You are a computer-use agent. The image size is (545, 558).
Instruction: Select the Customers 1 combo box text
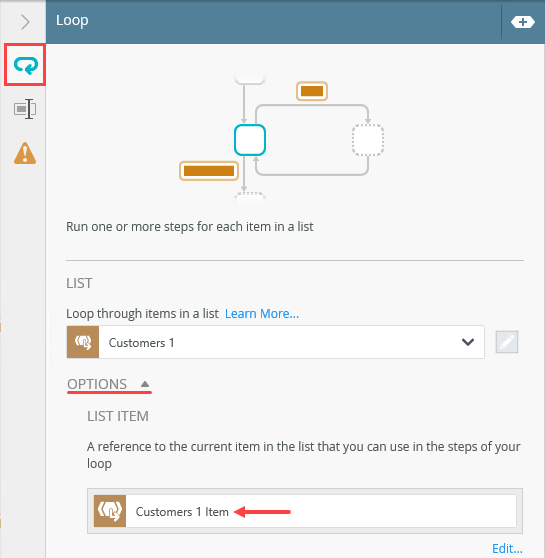tap(141, 342)
